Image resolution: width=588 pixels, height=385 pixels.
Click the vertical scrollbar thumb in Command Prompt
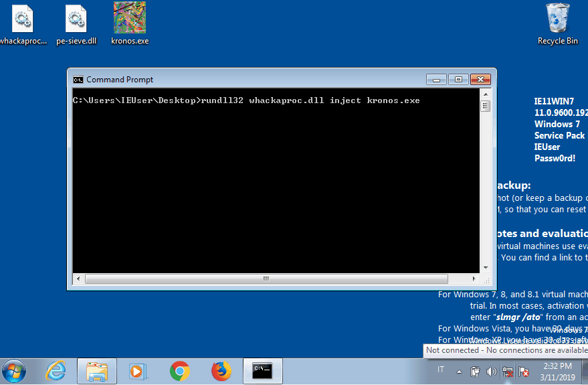tap(486, 106)
